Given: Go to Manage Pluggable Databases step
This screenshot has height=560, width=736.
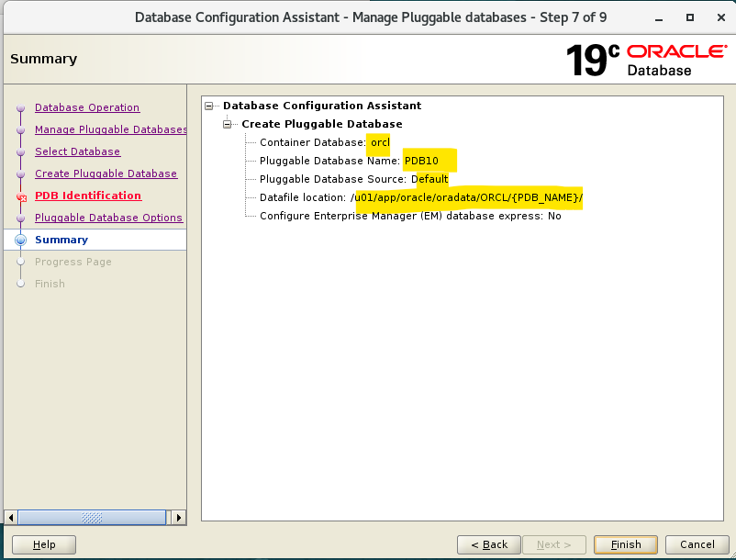Looking at the screenshot, I should [111, 129].
